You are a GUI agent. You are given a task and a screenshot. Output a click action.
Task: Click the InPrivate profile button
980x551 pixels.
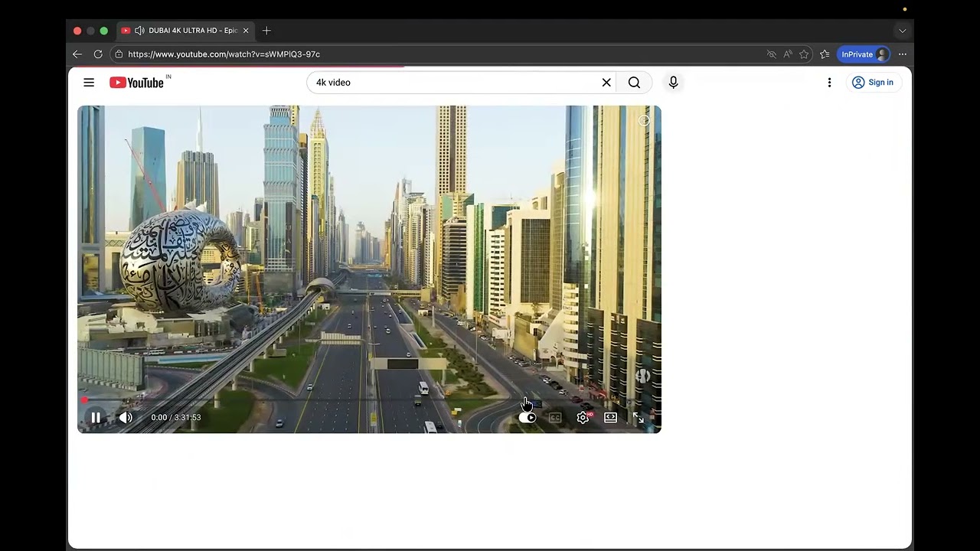pos(864,54)
